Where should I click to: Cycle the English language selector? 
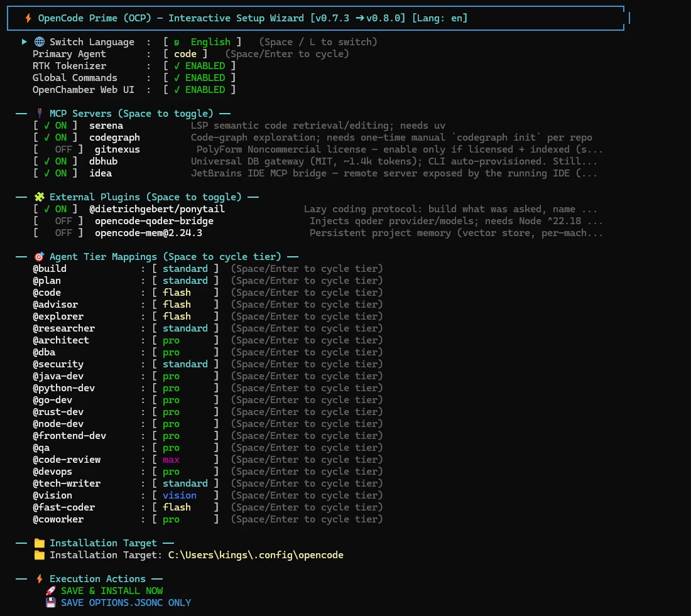click(x=202, y=42)
